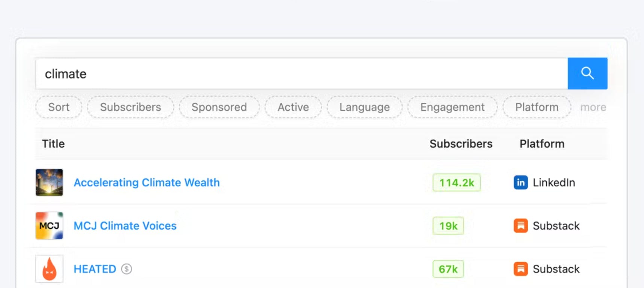The image size is (644, 288).
Task: Click the Substack icon for MCJ Climate Voices
Action: pyautogui.click(x=520, y=226)
